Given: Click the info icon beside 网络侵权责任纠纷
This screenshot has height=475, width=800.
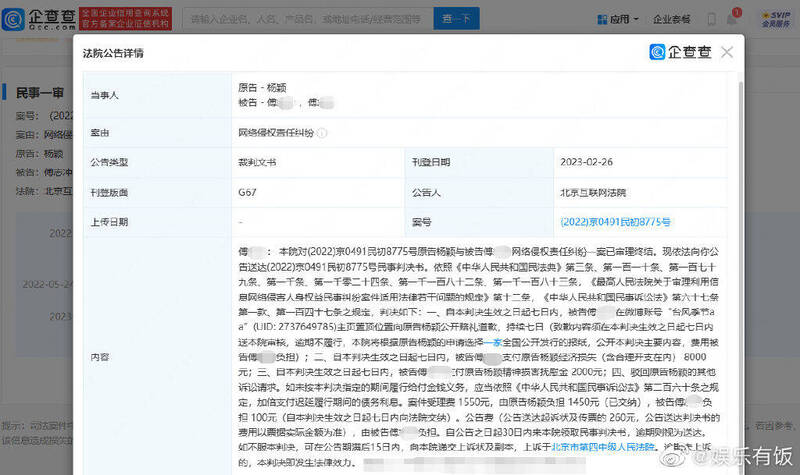Looking at the screenshot, I should (323, 131).
